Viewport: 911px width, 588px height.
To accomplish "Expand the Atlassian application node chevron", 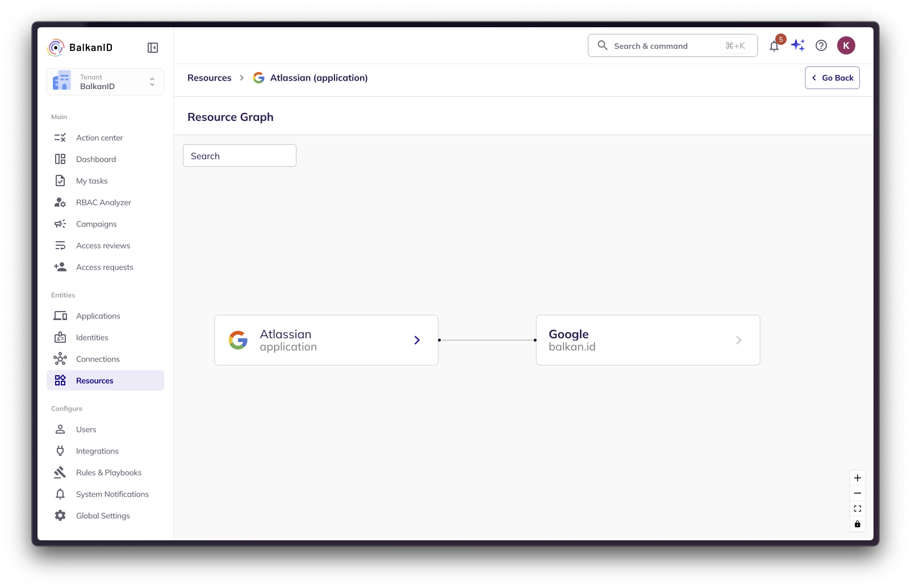I will (x=417, y=340).
